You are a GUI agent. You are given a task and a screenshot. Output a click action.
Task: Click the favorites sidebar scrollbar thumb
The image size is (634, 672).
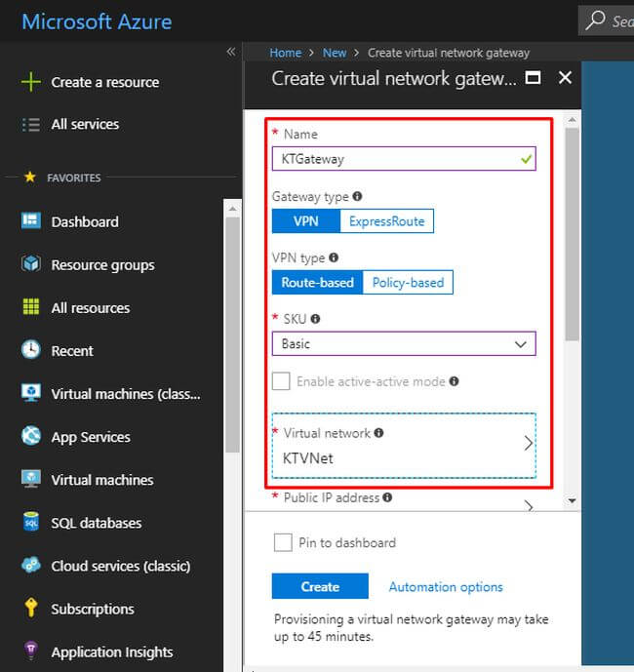tap(233, 335)
